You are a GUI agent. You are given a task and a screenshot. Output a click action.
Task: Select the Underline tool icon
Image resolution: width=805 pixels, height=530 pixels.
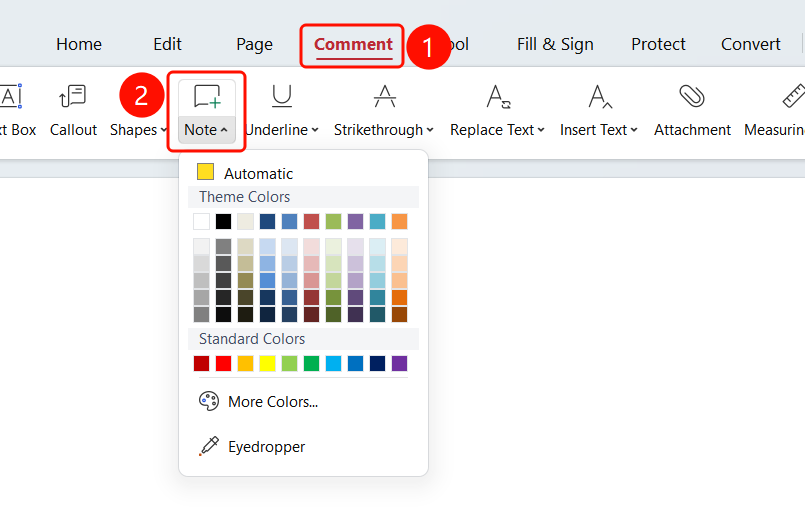[x=281, y=97]
